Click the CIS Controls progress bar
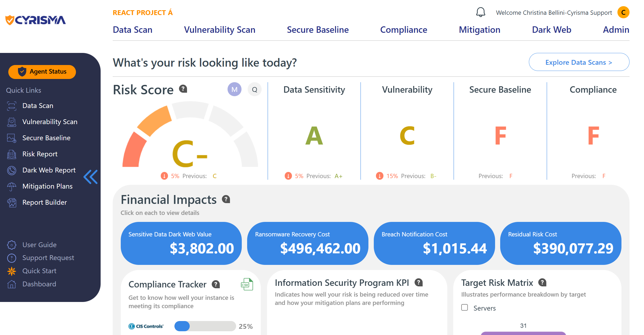Image resolution: width=644 pixels, height=335 pixels. 205,326
